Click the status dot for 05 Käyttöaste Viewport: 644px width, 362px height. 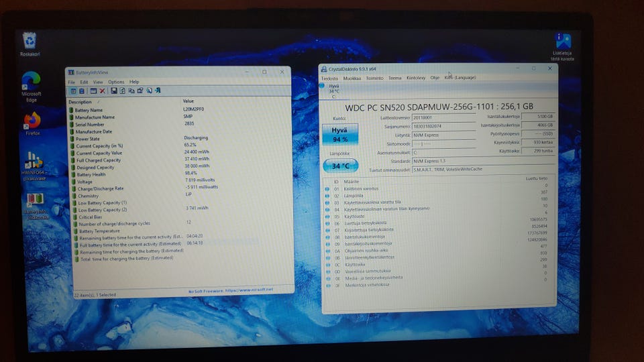click(x=327, y=217)
